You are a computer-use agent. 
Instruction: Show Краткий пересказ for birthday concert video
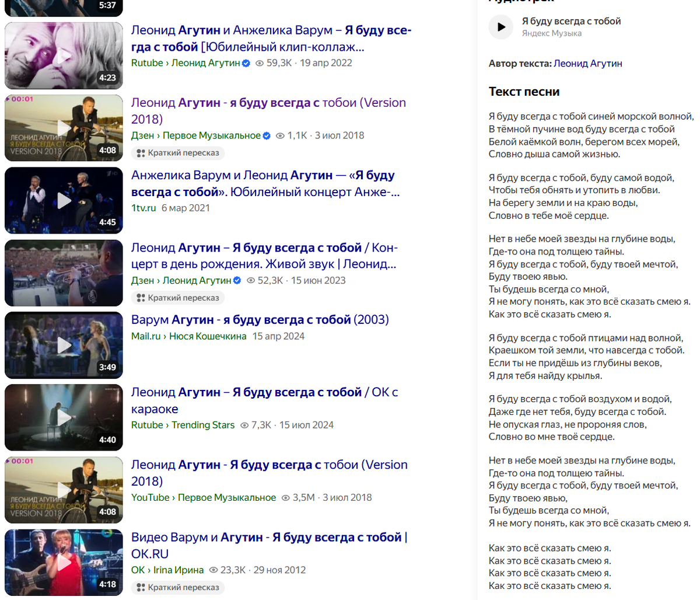point(178,298)
